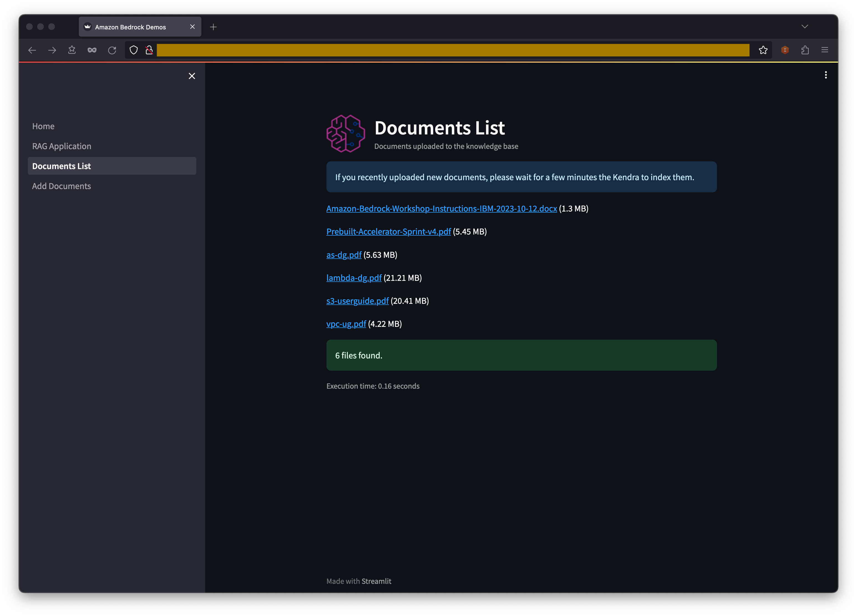Collapse the sidebar with the X
The width and height of the screenshot is (857, 616).
(192, 76)
